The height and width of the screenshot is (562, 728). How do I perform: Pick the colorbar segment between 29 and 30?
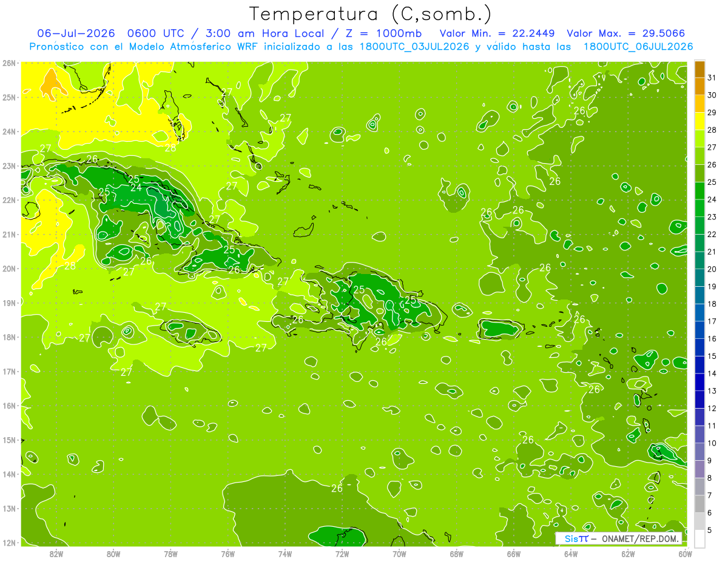(x=699, y=104)
